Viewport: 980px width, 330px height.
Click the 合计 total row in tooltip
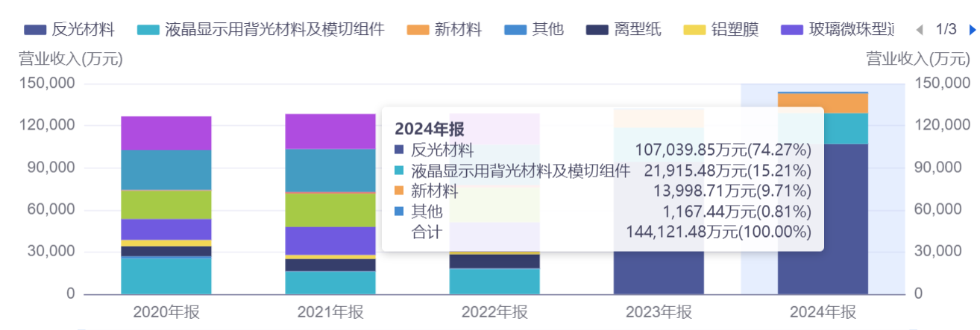click(603, 232)
